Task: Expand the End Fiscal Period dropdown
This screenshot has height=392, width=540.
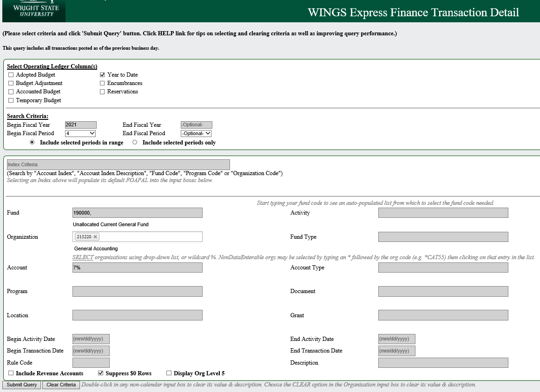Action: point(196,133)
